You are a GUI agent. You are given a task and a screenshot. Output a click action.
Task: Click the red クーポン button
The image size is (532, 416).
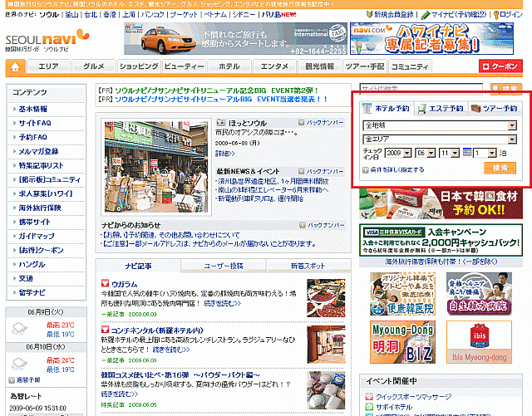click(x=500, y=66)
